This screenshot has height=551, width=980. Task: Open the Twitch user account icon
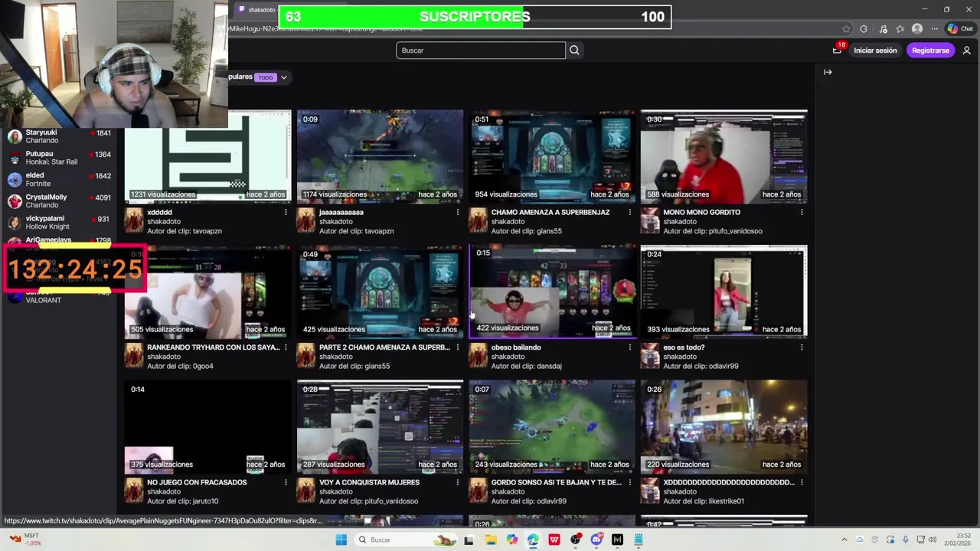(967, 51)
